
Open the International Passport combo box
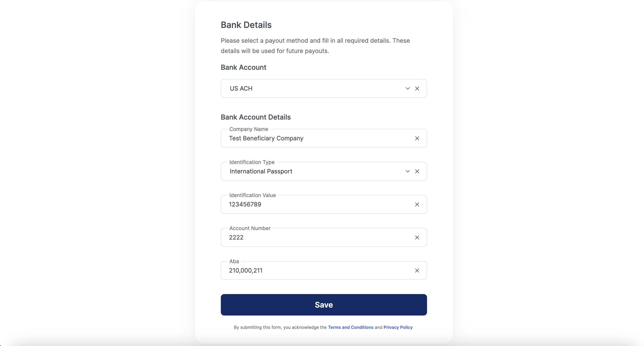[x=313, y=171]
